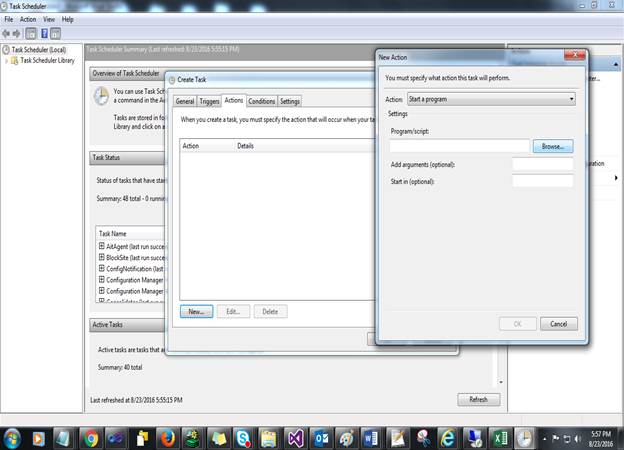Open Skype from the taskbar
Image resolution: width=624 pixels, height=450 pixels.
(x=244, y=439)
